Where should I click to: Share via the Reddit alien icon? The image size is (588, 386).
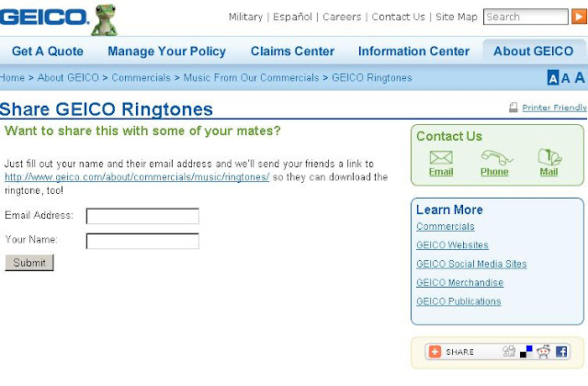click(543, 351)
